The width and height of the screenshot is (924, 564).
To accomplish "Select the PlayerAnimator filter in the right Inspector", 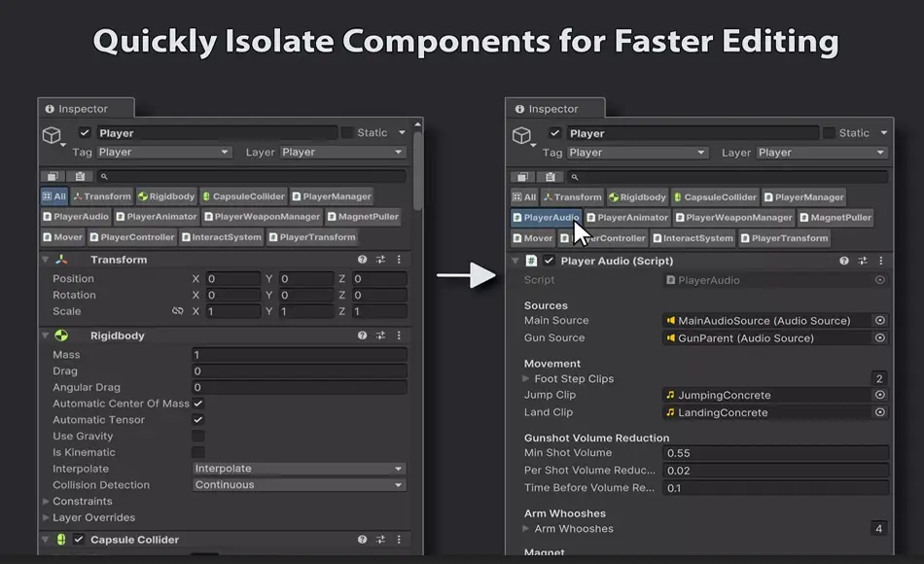I will (x=627, y=218).
